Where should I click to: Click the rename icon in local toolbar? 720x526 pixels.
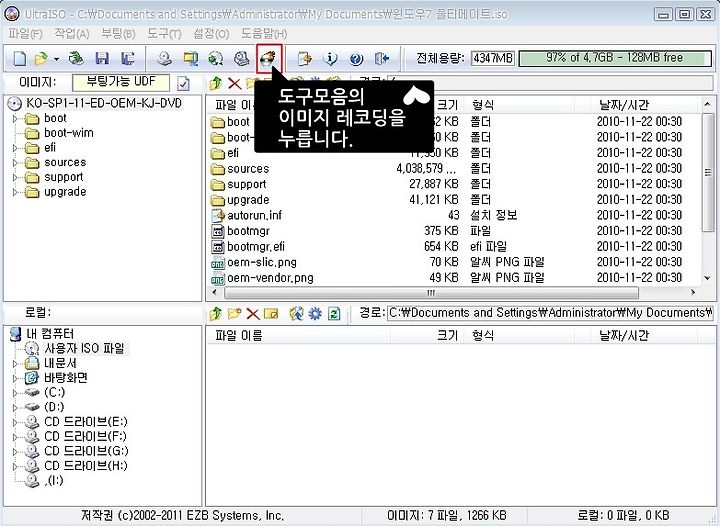click(271, 313)
